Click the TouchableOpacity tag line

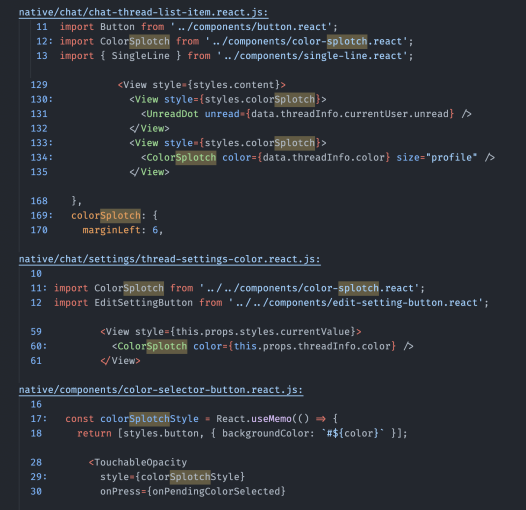coord(138,462)
